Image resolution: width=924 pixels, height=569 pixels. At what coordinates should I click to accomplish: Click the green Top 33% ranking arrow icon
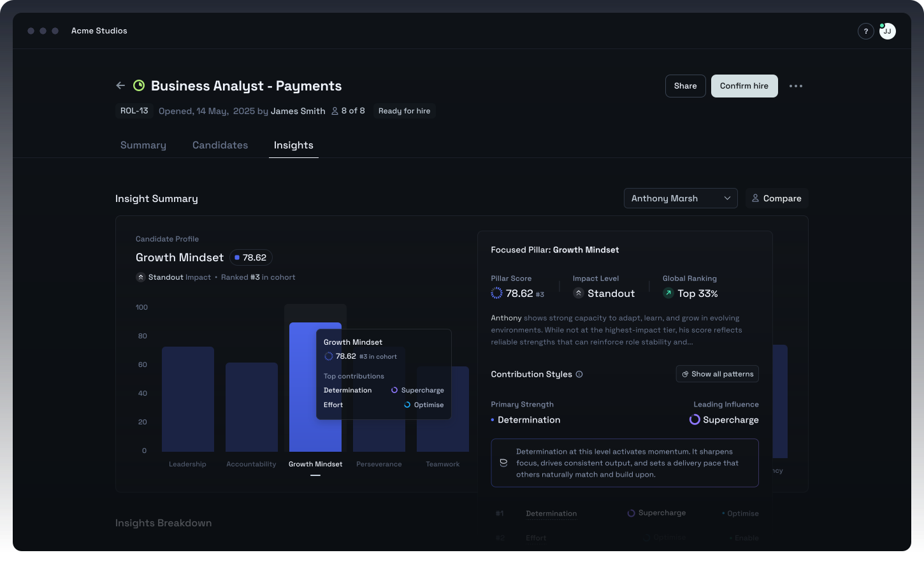click(668, 293)
